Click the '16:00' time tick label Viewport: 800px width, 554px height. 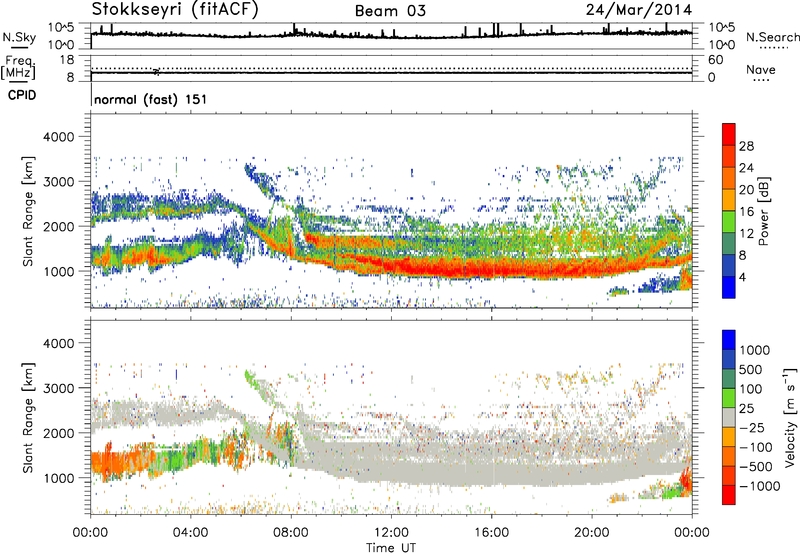[491, 533]
